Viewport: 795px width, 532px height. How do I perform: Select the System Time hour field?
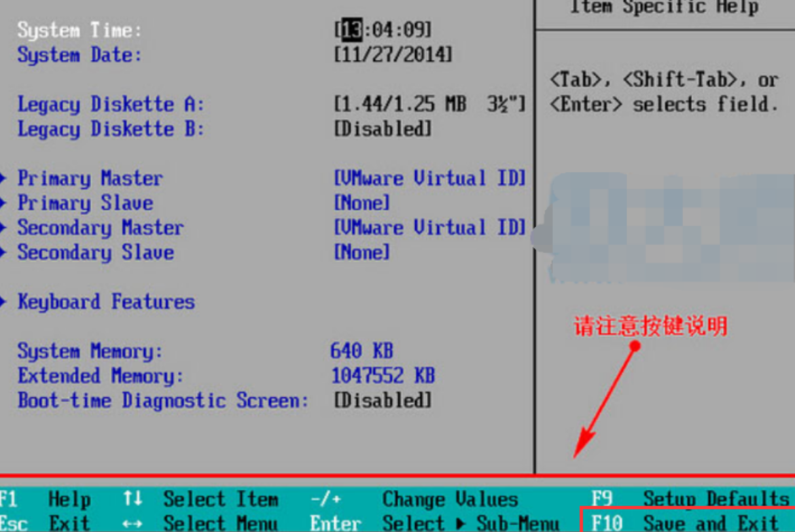pyautogui.click(x=351, y=30)
